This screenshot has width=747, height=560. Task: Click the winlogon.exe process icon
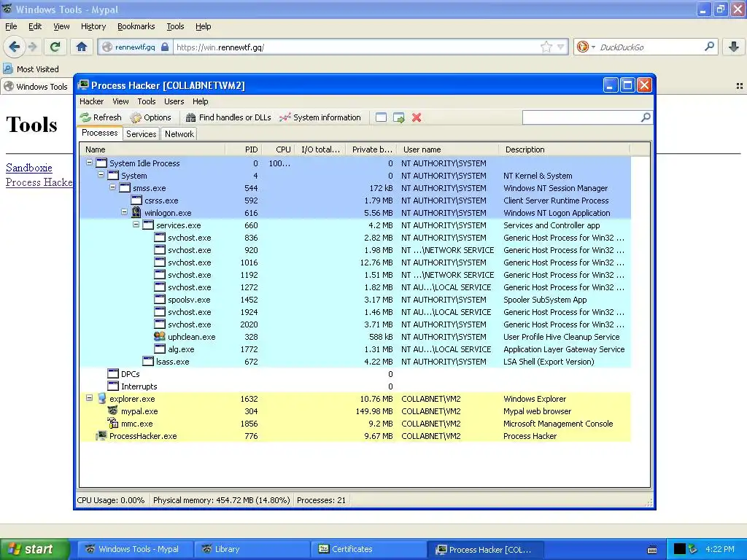(136, 212)
